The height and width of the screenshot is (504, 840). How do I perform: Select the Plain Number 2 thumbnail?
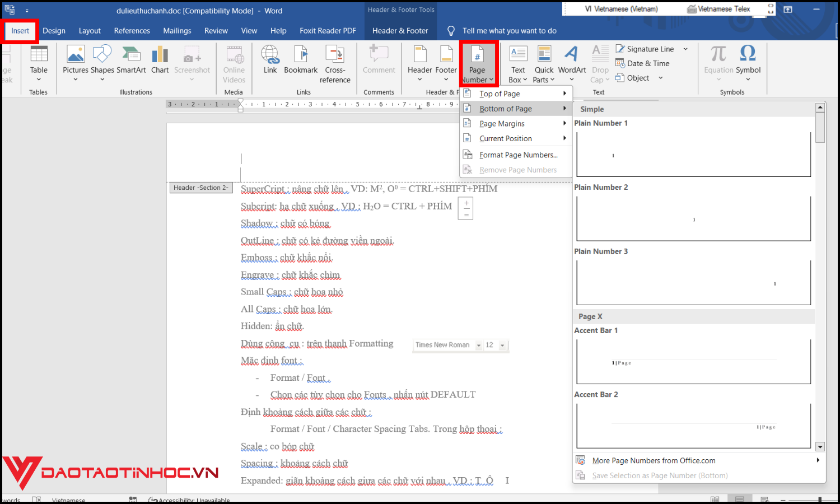[693, 218]
